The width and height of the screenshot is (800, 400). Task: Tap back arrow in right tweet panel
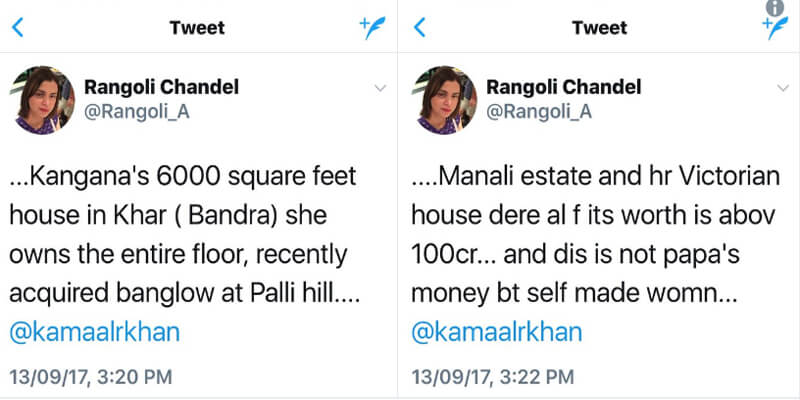(x=420, y=28)
